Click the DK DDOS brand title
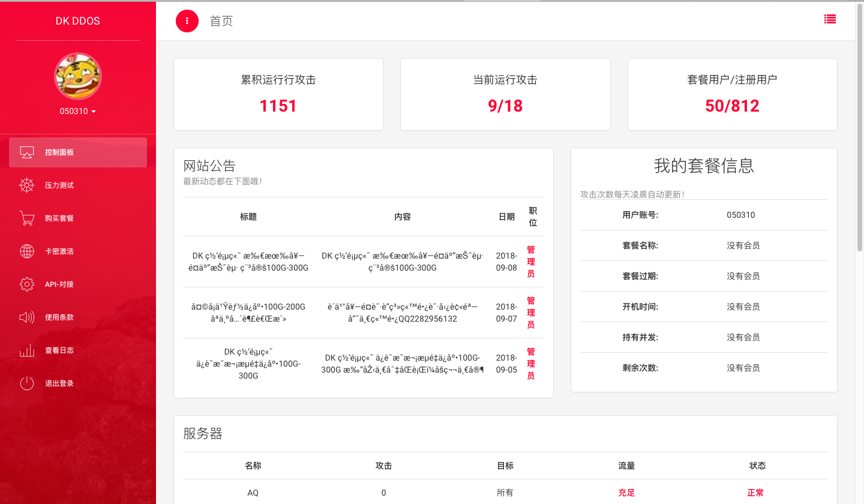The image size is (864, 504). pyautogui.click(x=78, y=21)
